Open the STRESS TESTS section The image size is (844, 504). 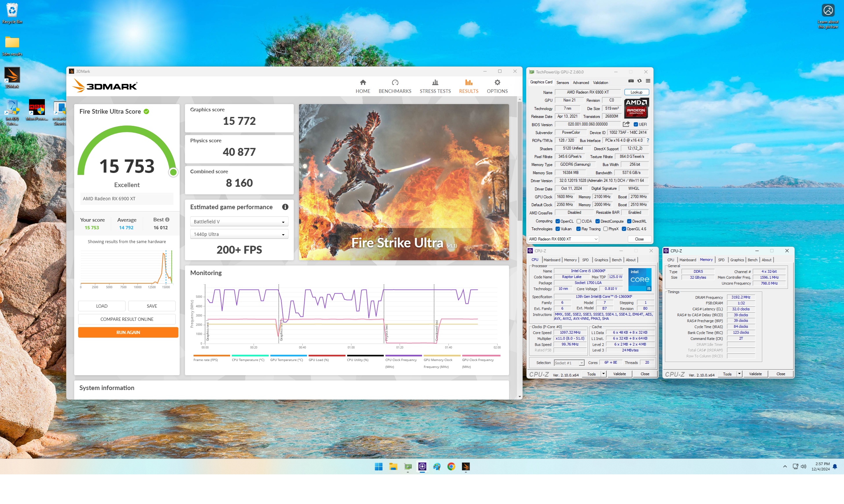click(x=435, y=86)
